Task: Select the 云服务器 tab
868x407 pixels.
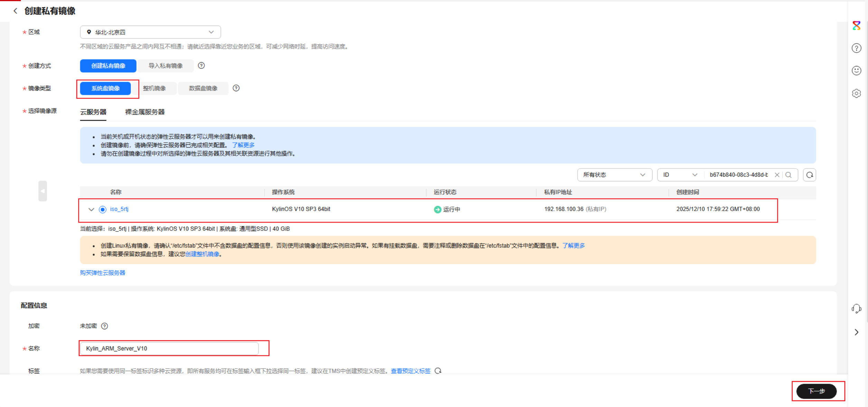Action: coord(93,112)
